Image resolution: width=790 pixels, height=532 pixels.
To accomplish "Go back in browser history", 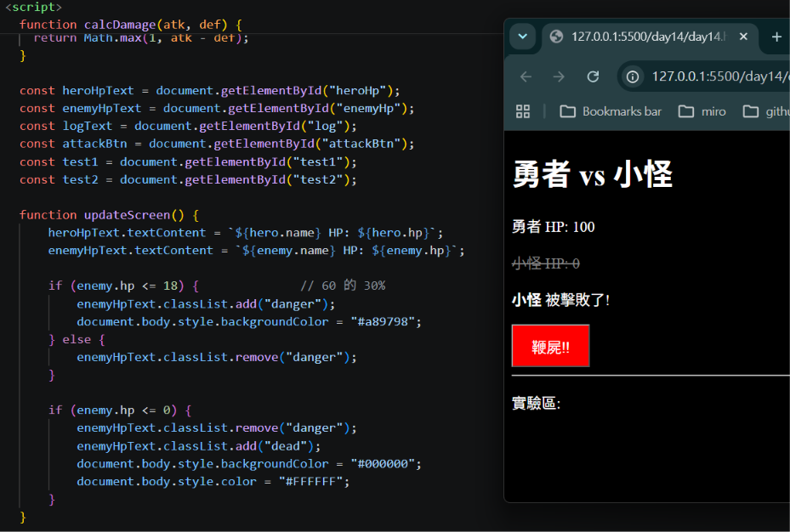I will [526, 76].
